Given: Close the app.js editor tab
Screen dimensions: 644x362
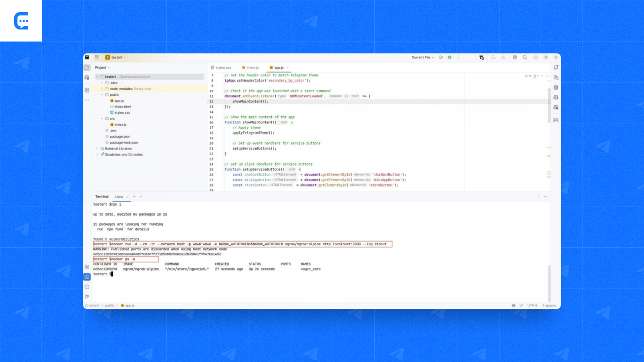Looking at the screenshot, I should [x=287, y=68].
